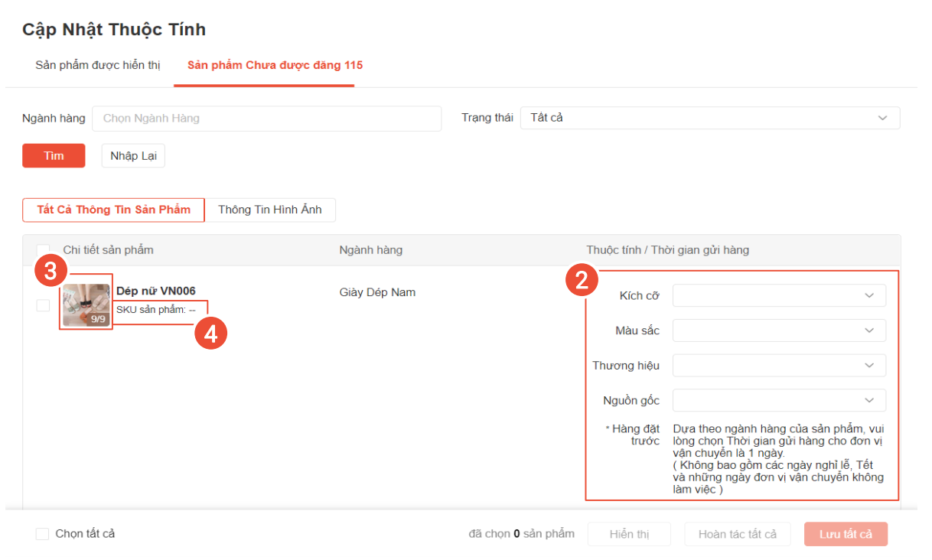932x560 pixels.
Task: Open the Thông Tin Hình Ảnh tab
Action: coord(269,210)
